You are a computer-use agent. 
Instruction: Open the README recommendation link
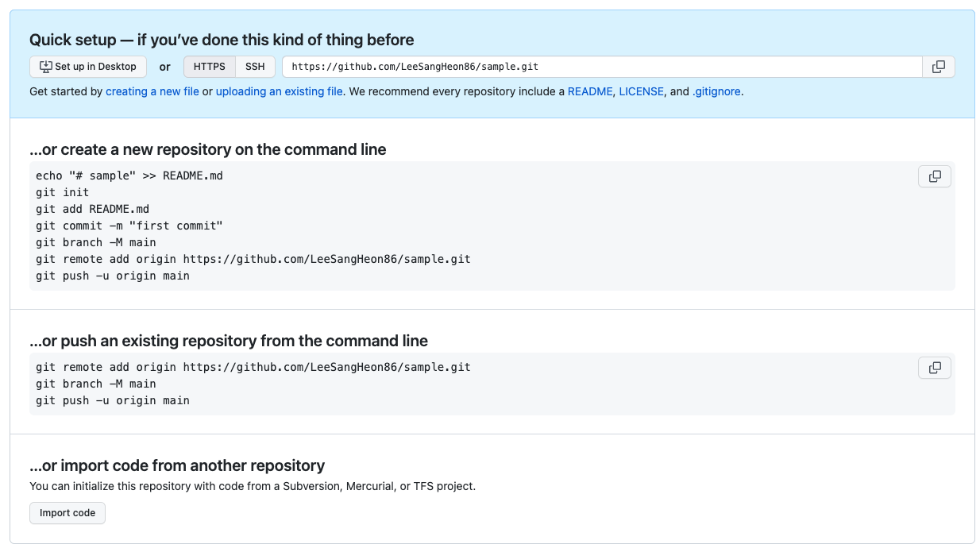tap(590, 91)
